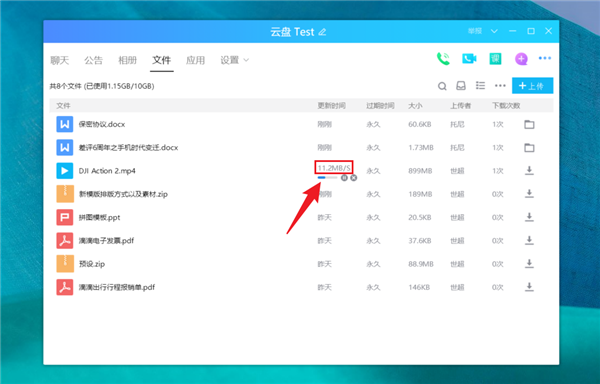Screen dimensions: 600x384
Task: Start a voice call with green phone icon
Action: coord(443,59)
